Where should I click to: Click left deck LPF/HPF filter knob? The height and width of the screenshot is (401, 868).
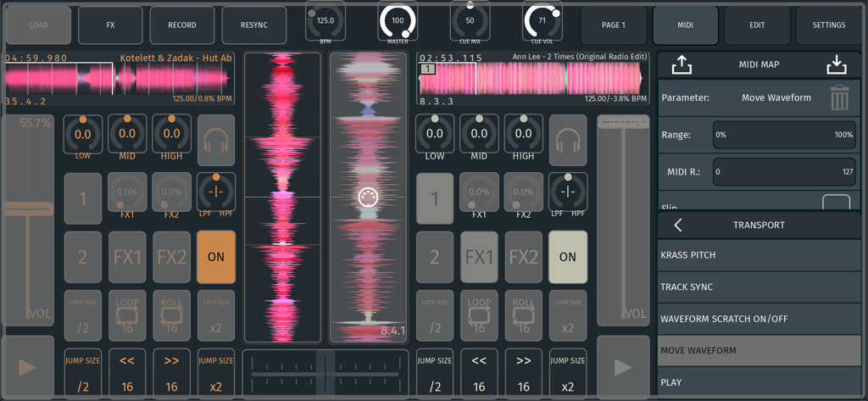[x=216, y=192]
